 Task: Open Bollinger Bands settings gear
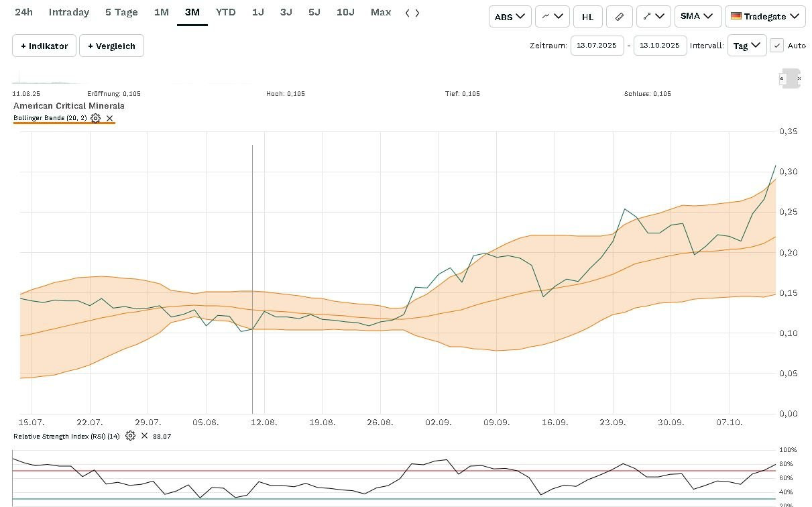(96, 118)
